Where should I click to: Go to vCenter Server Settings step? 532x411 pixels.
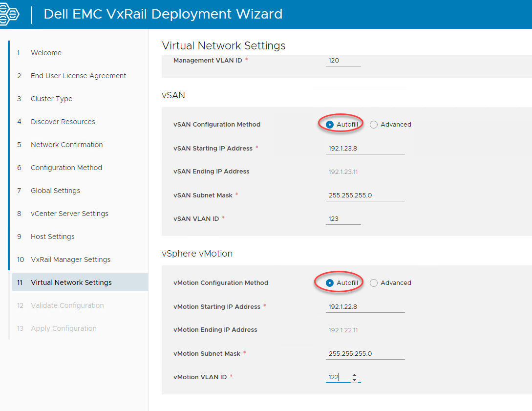(x=69, y=214)
